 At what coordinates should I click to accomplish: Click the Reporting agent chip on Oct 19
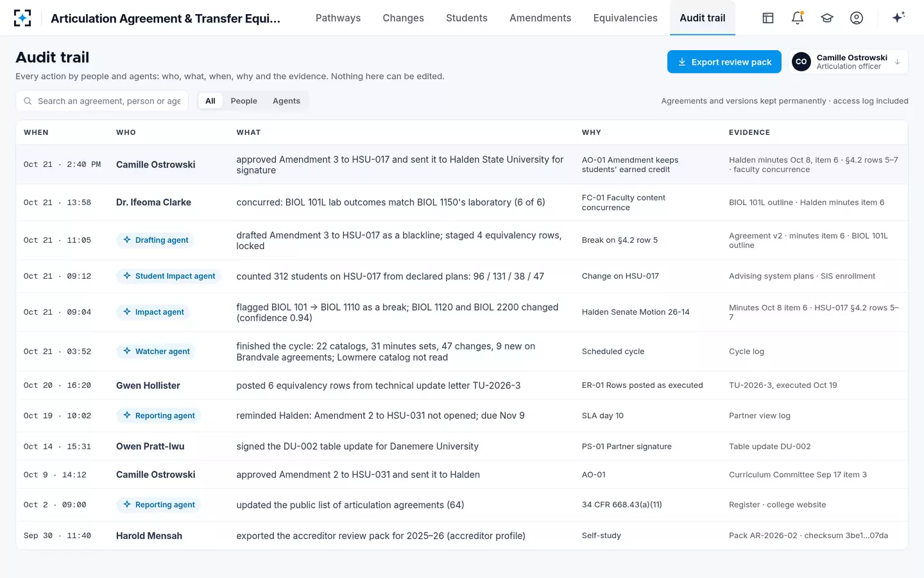[x=158, y=416]
